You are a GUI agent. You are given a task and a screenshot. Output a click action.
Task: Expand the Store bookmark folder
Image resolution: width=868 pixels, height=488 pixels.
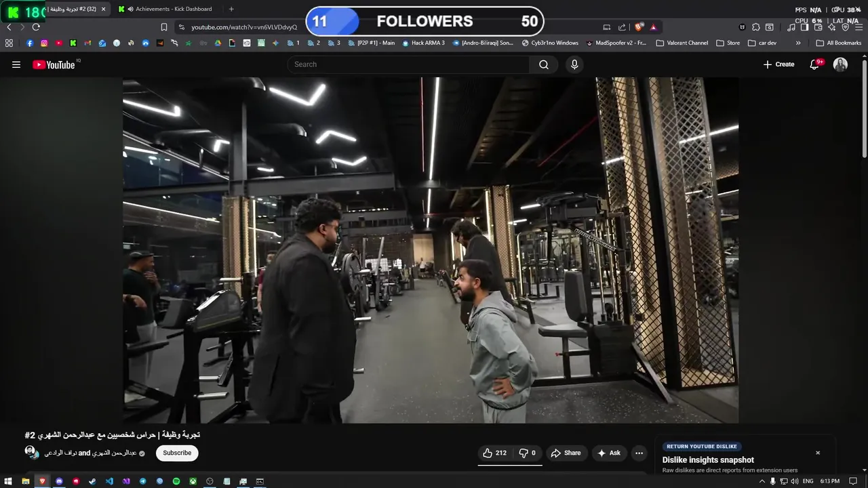click(728, 43)
